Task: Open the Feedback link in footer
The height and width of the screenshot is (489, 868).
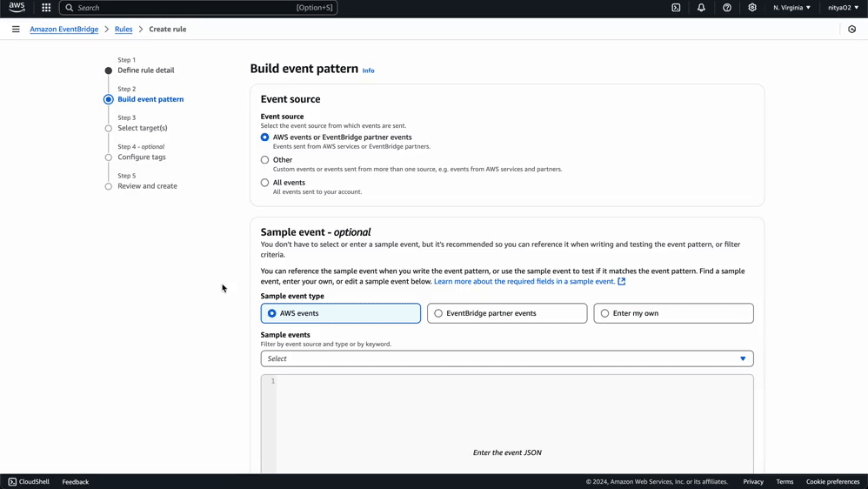Action: pyautogui.click(x=76, y=482)
